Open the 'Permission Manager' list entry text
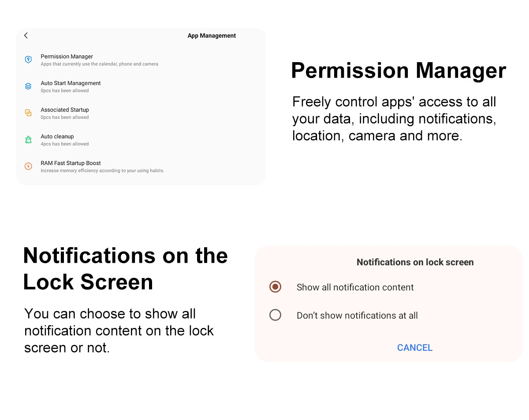Viewport: 529px width, 420px height. tap(67, 56)
